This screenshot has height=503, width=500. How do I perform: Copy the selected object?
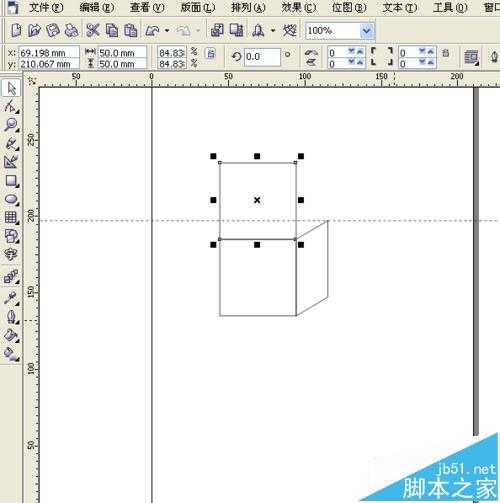point(112,31)
